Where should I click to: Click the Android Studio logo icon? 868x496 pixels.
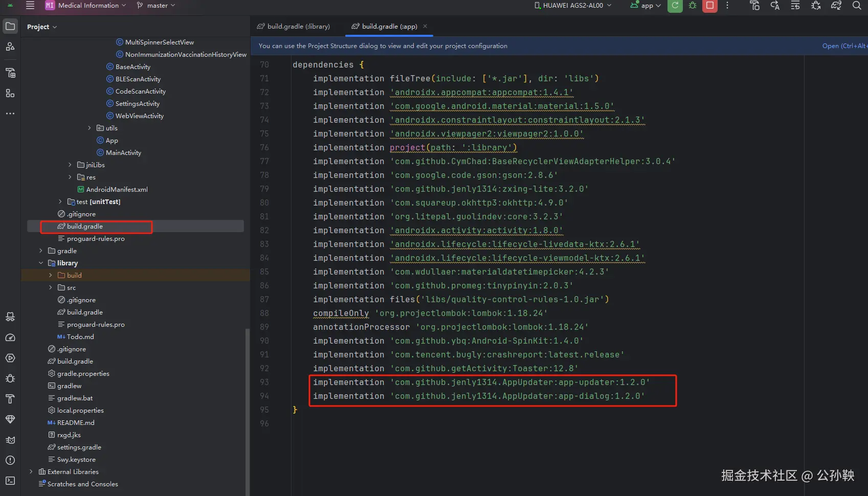(10, 6)
